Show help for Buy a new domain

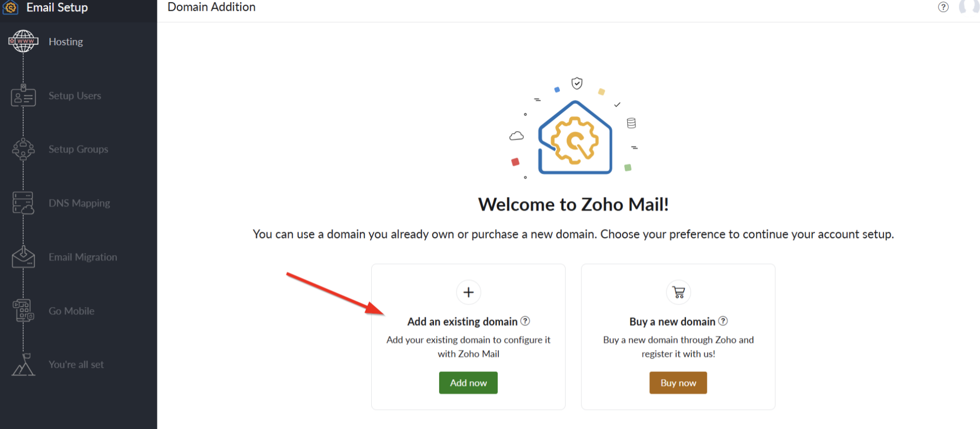coord(723,321)
